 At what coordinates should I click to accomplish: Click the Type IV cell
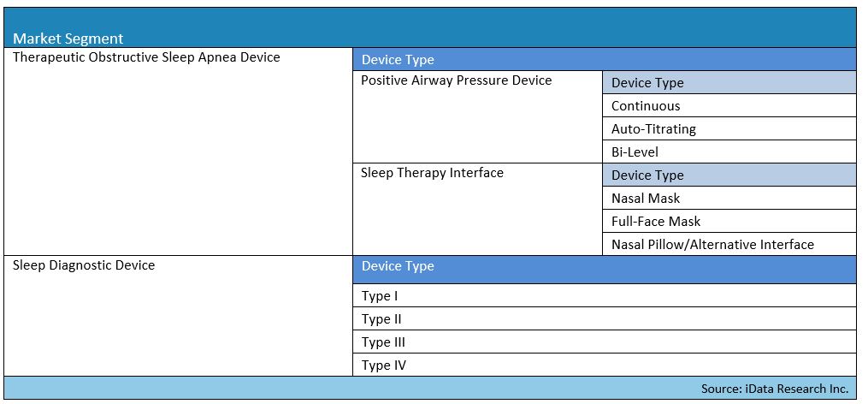point(605,365)
